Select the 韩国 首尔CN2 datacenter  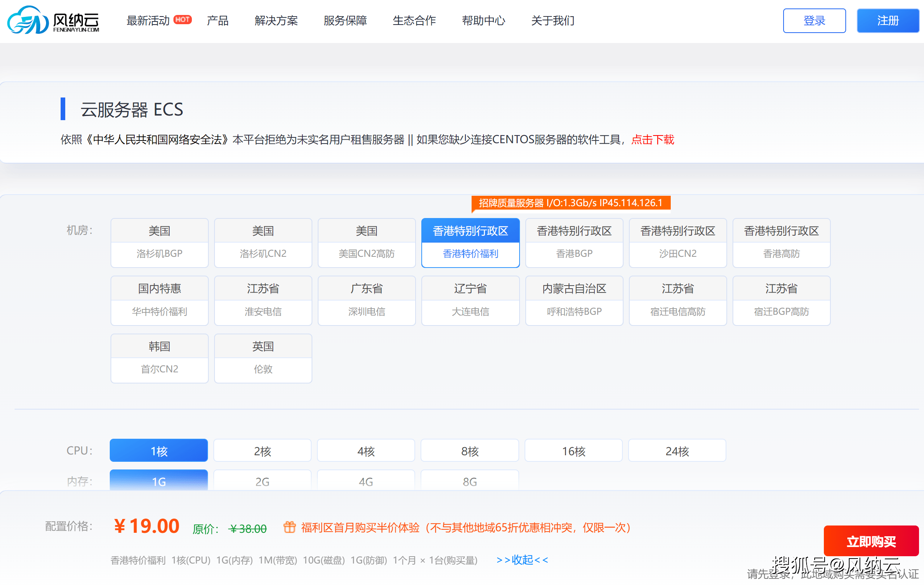tap(160, 358)
